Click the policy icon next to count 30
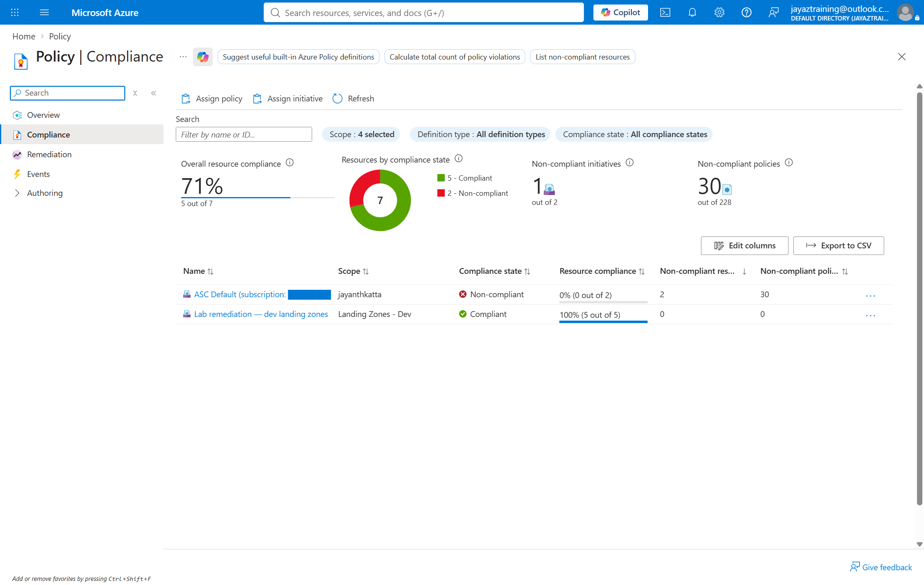 pyautogui.click(x=727, y=189)
